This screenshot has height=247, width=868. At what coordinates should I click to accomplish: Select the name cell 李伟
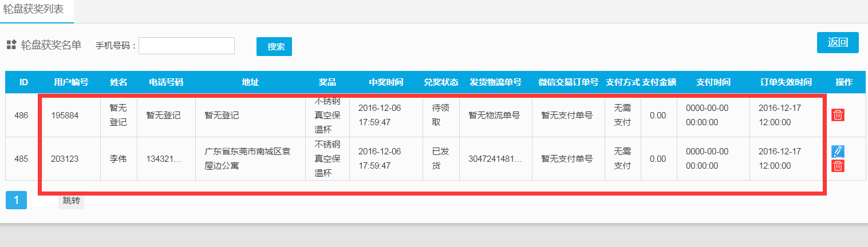pos(118,159)
